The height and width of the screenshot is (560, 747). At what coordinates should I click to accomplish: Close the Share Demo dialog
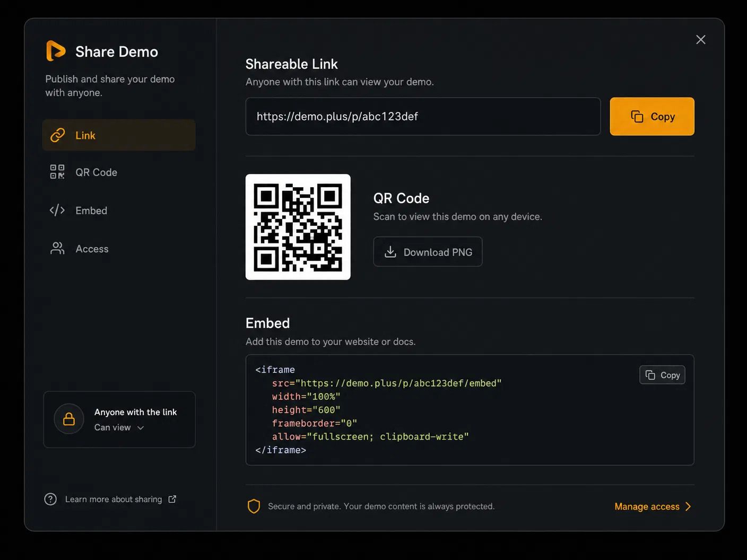tap(700, 40)
